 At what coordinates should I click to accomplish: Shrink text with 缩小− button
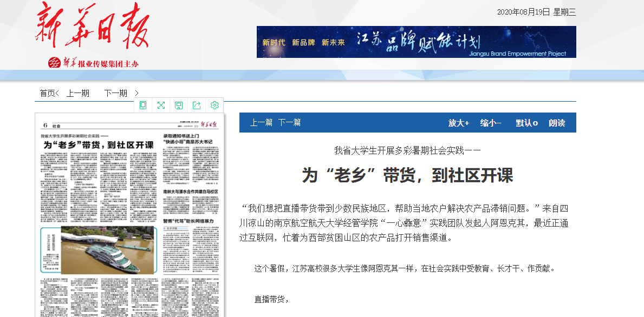[490, 123]
